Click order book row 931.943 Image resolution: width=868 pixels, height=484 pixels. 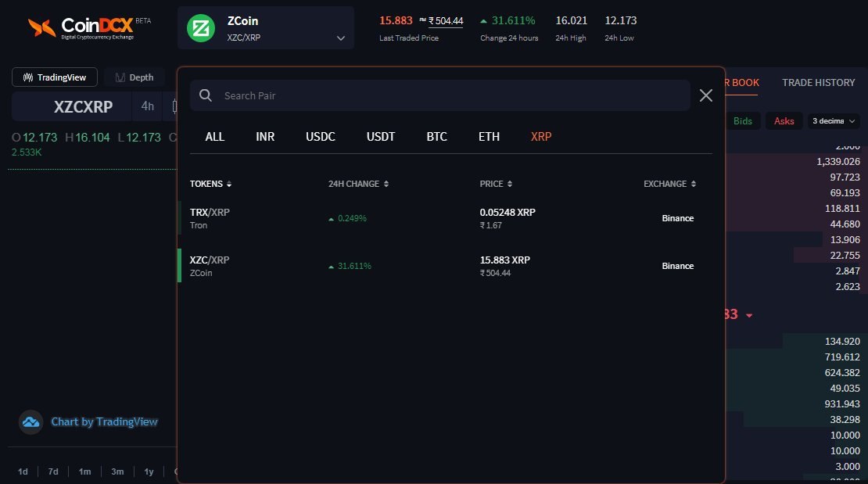pos(796,404)
